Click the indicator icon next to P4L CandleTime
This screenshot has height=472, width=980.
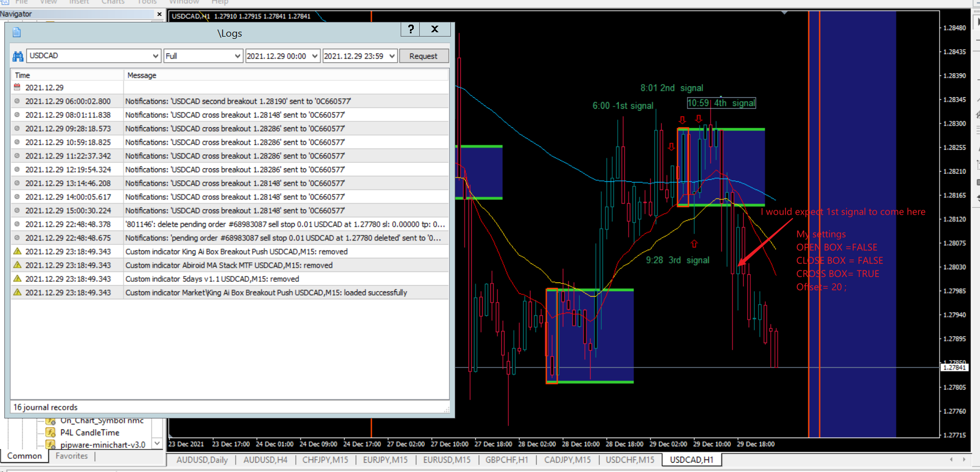click(x=50, y=432)
